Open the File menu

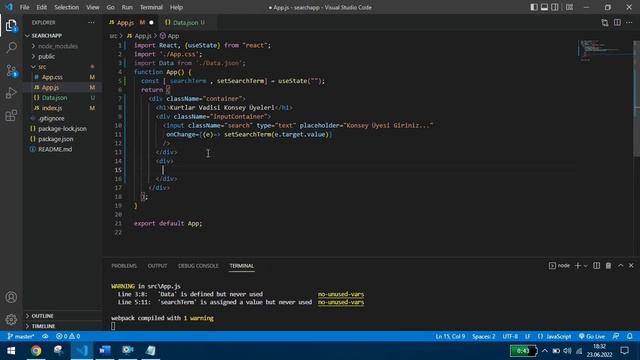point(24,7)
